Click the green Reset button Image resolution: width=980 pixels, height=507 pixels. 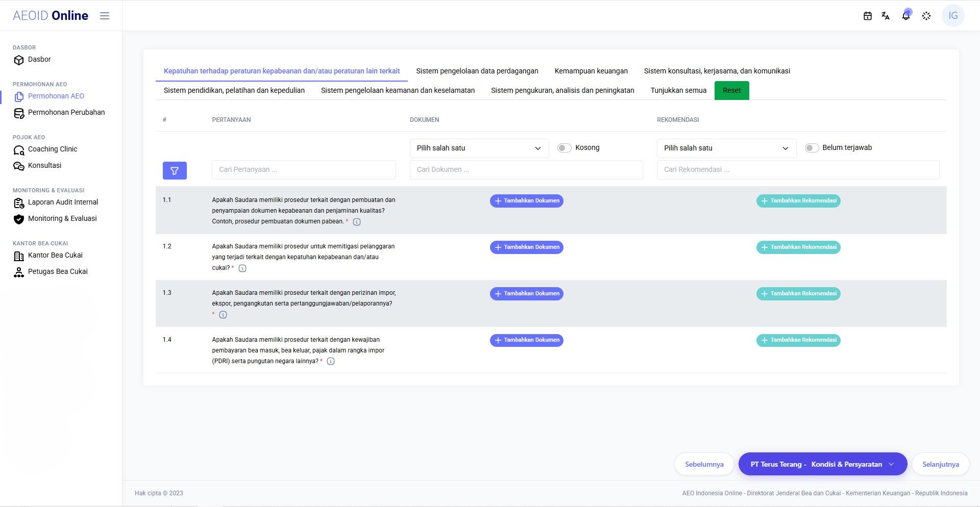(x=732, y=90)
